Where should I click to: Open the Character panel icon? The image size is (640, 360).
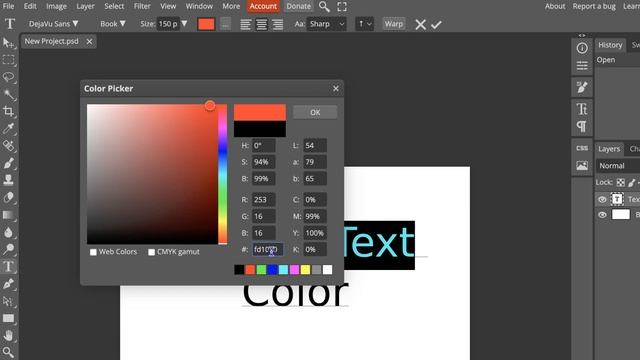pyautogui.click(x=582, y=109)
